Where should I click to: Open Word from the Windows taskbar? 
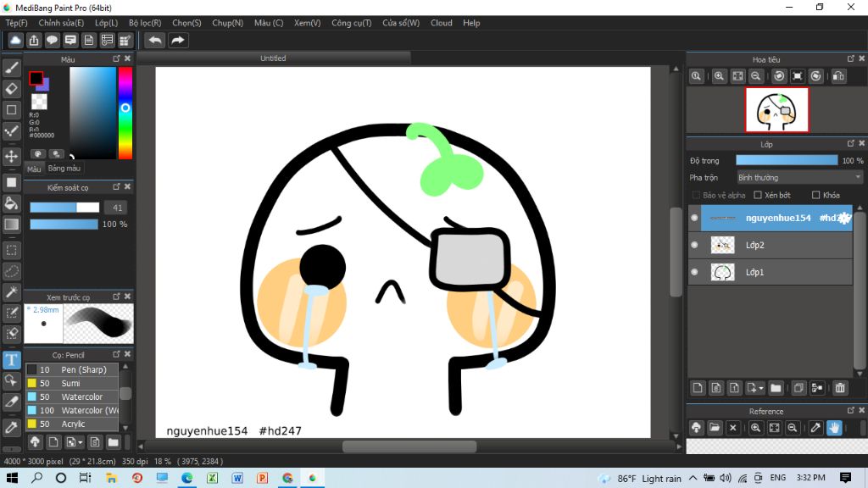tap(237, 478)
